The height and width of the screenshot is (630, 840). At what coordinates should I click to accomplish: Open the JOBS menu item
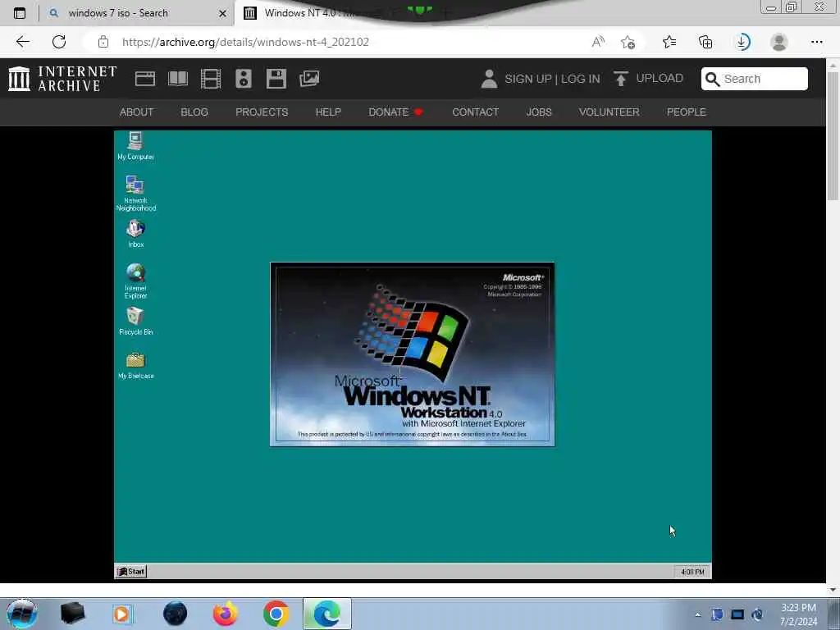click(x=538, y=112)
